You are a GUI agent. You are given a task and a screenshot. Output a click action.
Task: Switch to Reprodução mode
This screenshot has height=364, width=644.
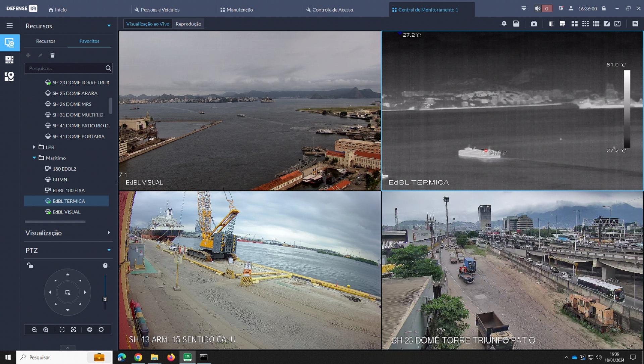(x=189, y=24)
